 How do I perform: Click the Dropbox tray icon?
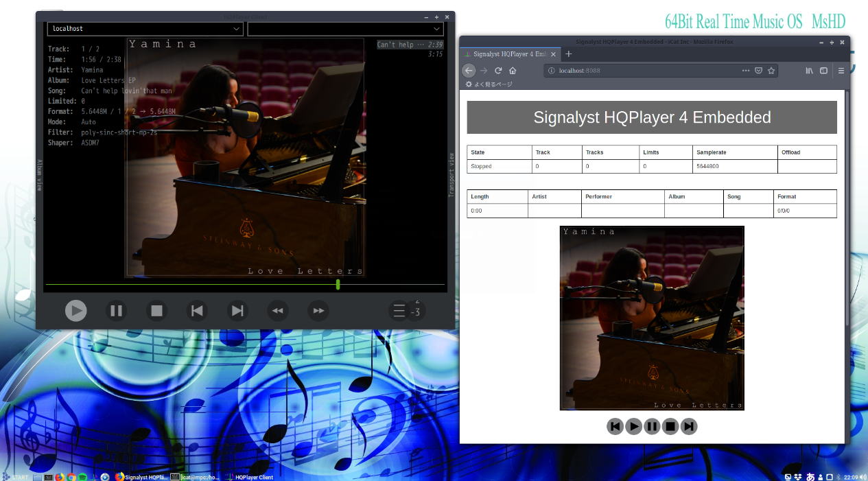[798, 477]
